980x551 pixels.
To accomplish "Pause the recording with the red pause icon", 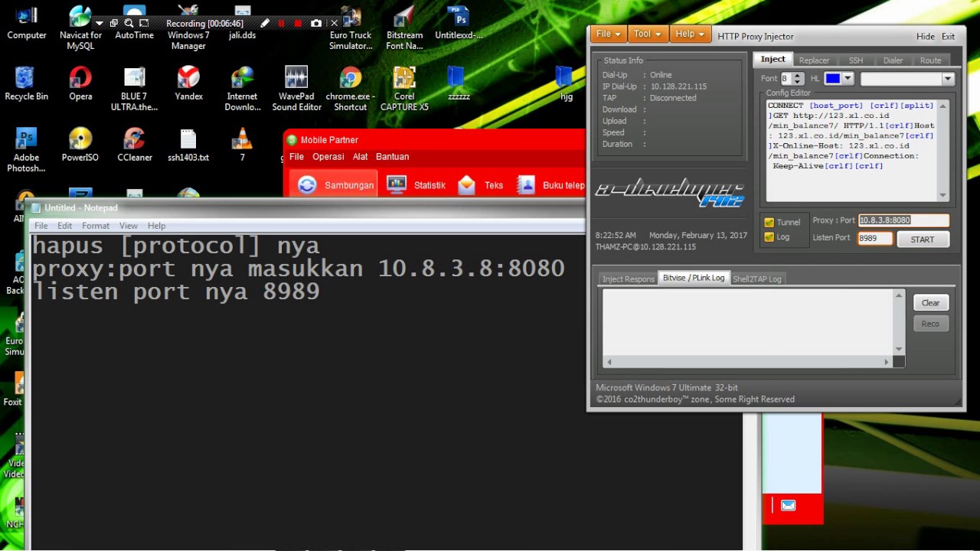I will click(x=281, y=24).
